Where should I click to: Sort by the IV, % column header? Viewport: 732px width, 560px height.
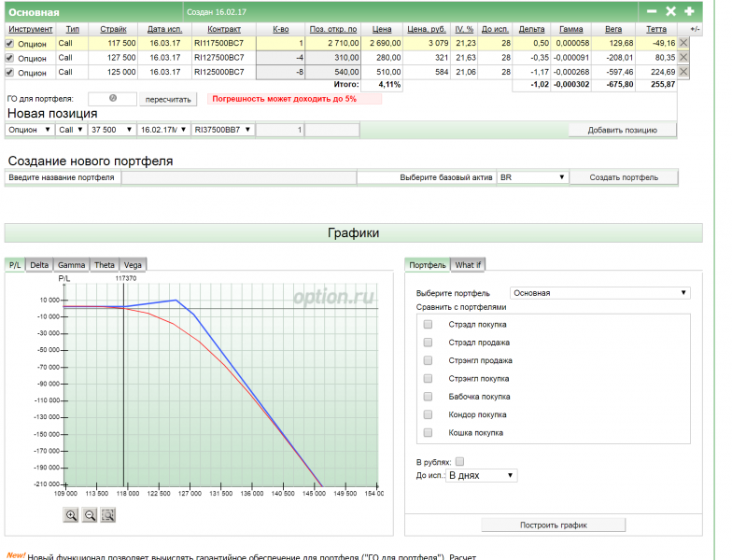(x=464, y=29)
